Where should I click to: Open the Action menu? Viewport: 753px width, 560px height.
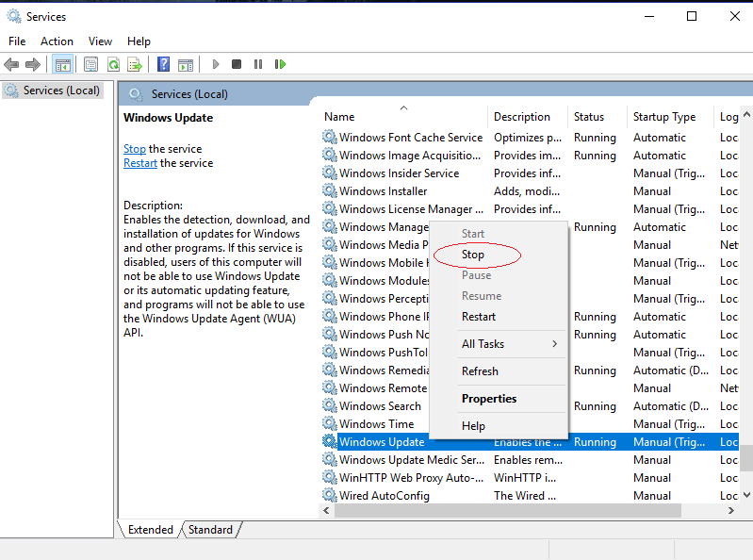(57, 41)
